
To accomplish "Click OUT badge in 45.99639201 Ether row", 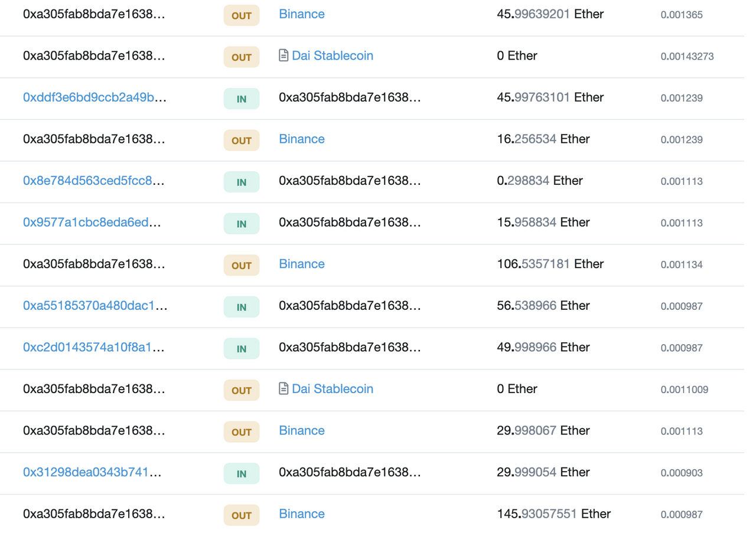I will [242, 16].
